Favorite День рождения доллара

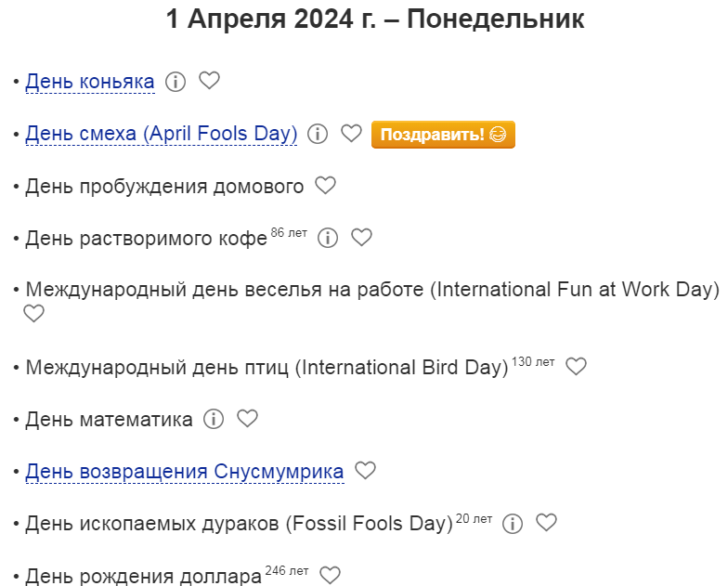click(331, 576)
